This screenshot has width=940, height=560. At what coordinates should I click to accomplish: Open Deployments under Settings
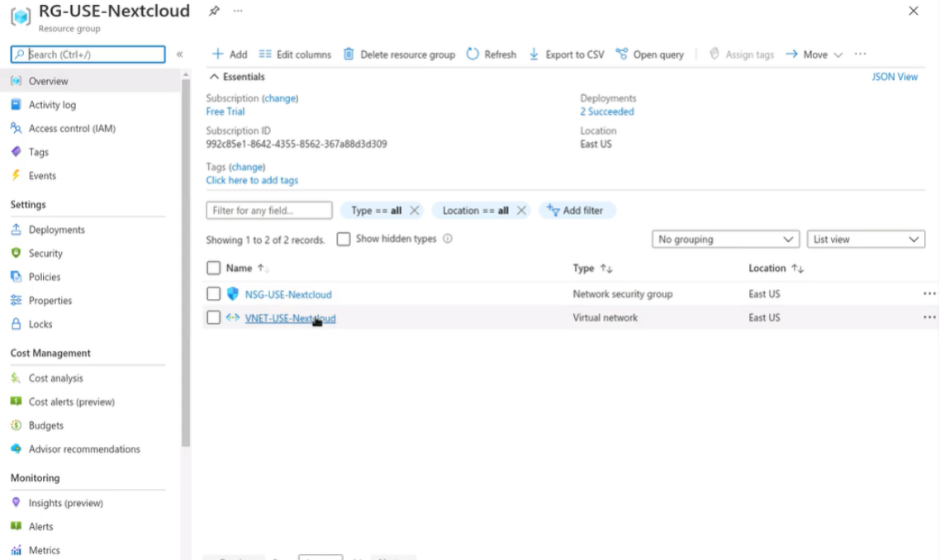tap(56, 230)
